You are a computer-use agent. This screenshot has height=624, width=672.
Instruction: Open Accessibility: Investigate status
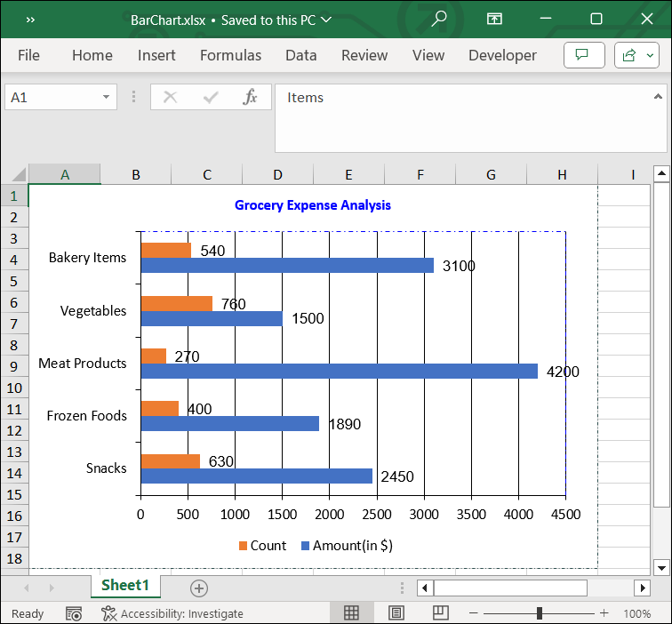tap(172, 613)
